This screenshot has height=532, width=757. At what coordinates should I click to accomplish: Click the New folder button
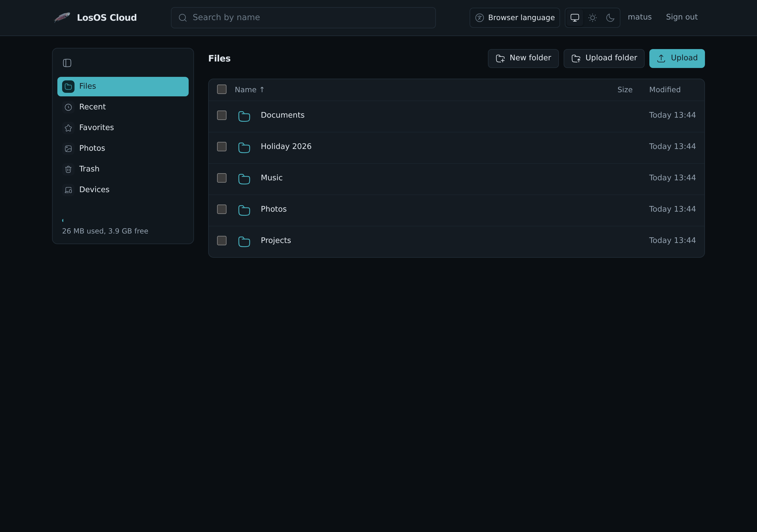pyautogui.click(x=523, y=58)
